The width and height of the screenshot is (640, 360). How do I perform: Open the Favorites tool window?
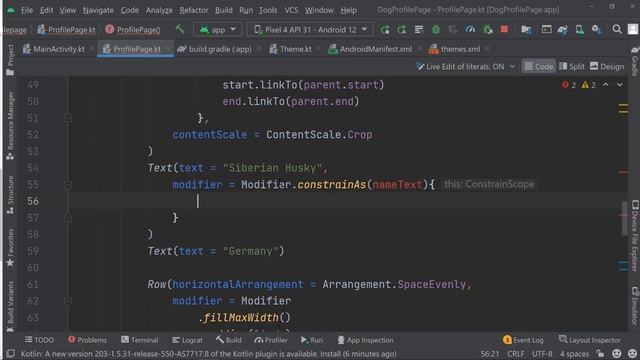(x=10, y=247)
